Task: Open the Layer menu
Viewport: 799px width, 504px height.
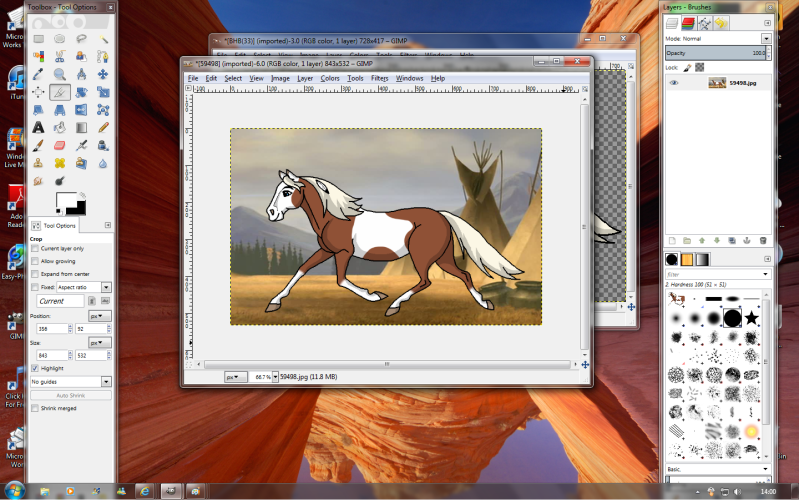Action: click(305, 78)
